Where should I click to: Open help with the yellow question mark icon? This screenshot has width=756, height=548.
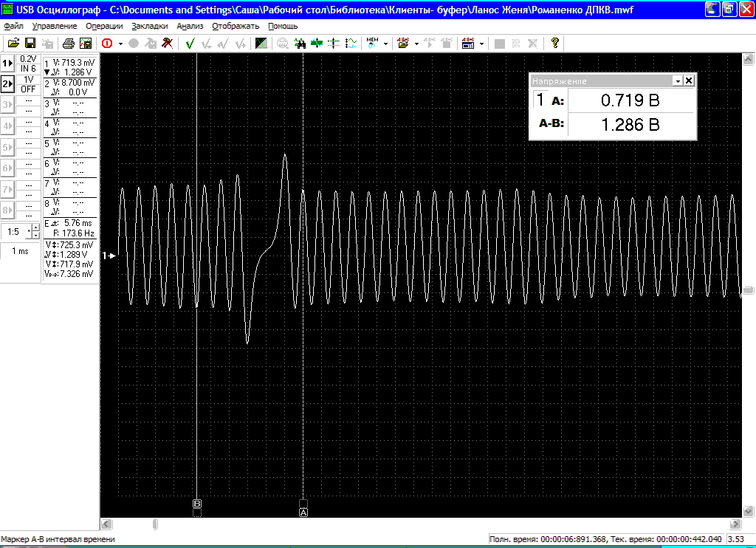[555, 44]
